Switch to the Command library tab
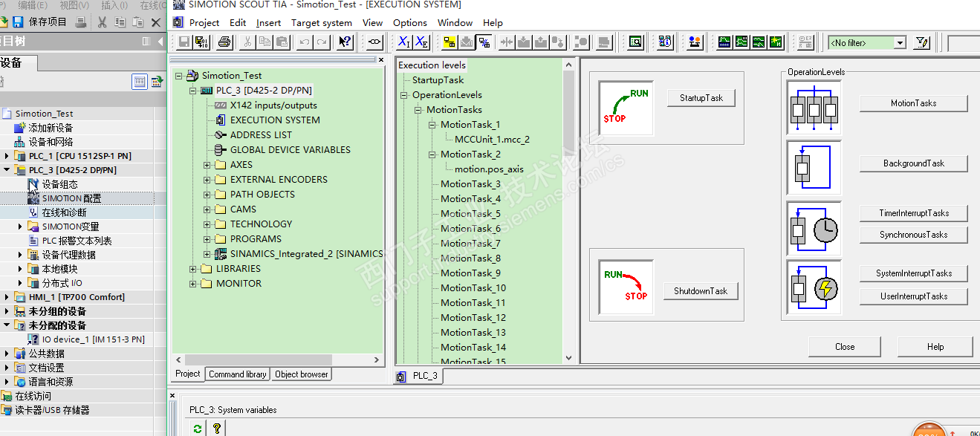The height and width of the screenshot is (436, 980). [x=238, y=374]
